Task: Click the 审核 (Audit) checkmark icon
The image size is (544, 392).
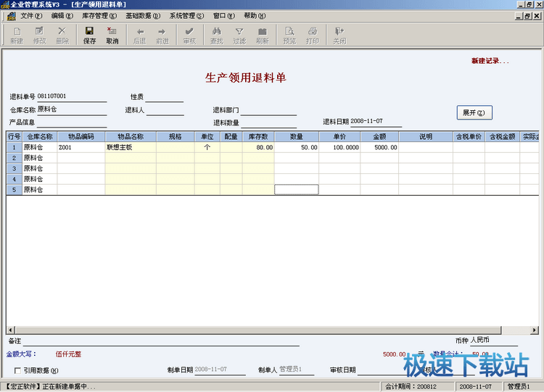Action: pos(189,35)
